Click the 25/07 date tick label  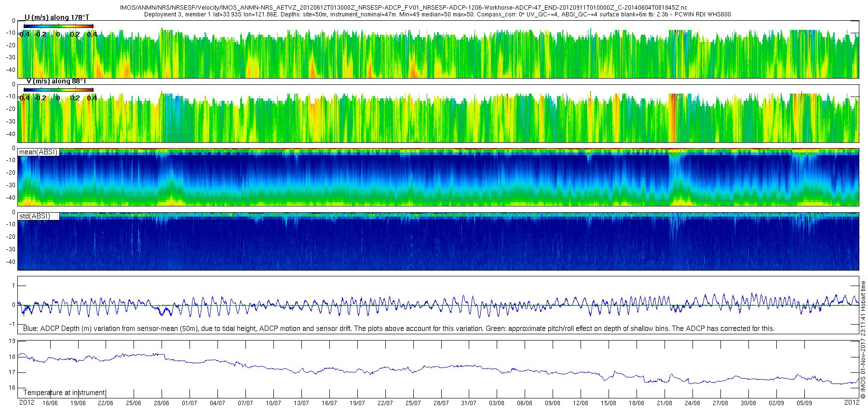[413, 403]
